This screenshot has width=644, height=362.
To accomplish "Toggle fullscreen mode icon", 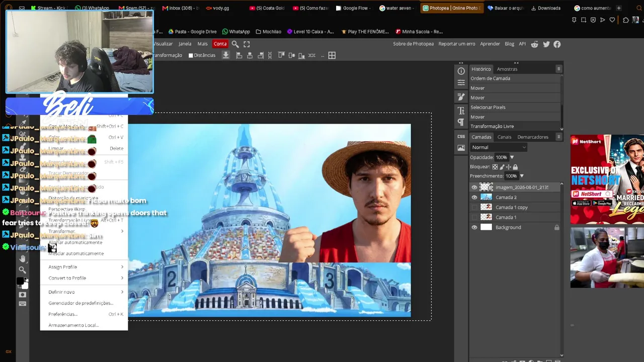I will pos(247,44).
